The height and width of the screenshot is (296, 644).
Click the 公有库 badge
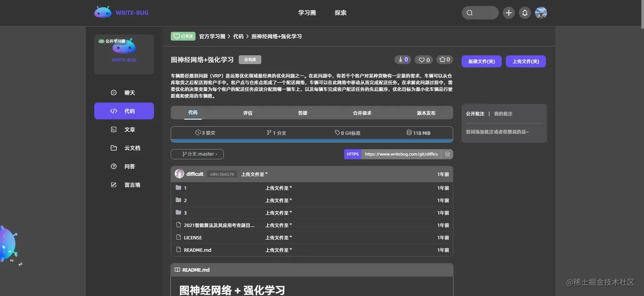[x=250, y=60]
